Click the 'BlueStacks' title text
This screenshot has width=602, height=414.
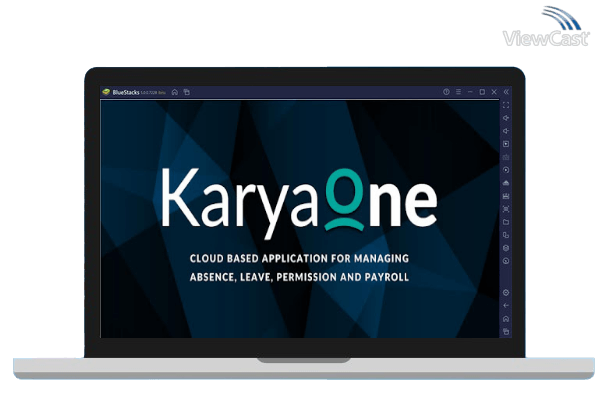click(x=126, y=93)
